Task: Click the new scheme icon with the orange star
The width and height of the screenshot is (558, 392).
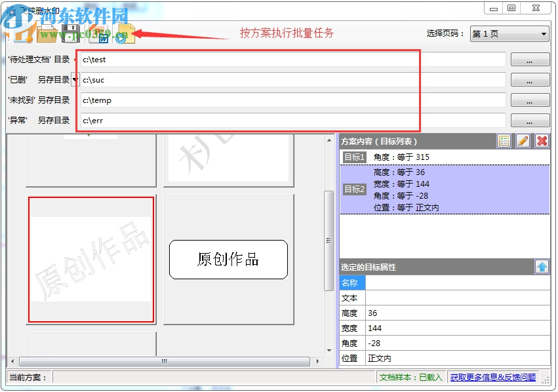Action: click(x=24, y=34)
